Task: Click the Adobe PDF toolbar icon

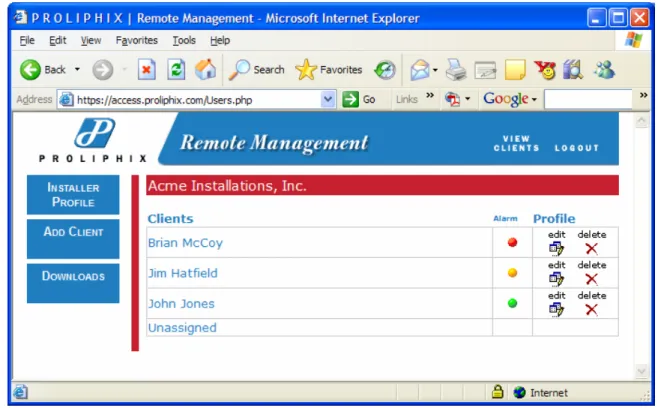Action: [452, 99]
